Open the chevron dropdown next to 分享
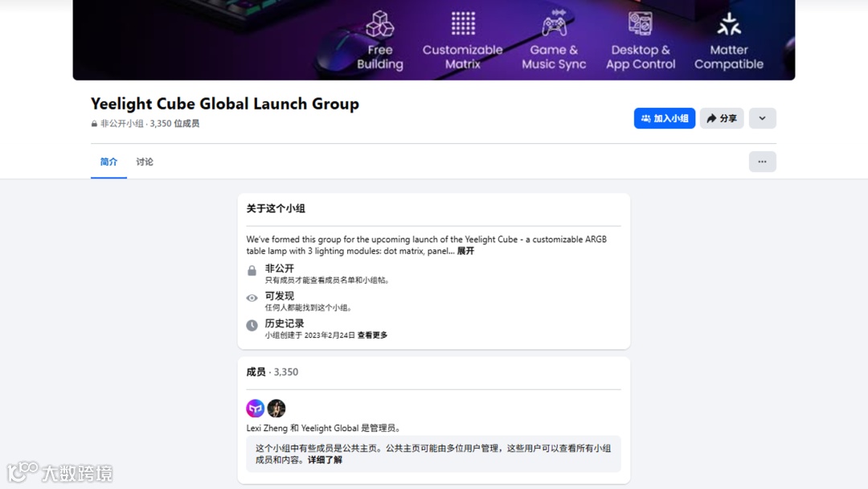 [762, 118]
